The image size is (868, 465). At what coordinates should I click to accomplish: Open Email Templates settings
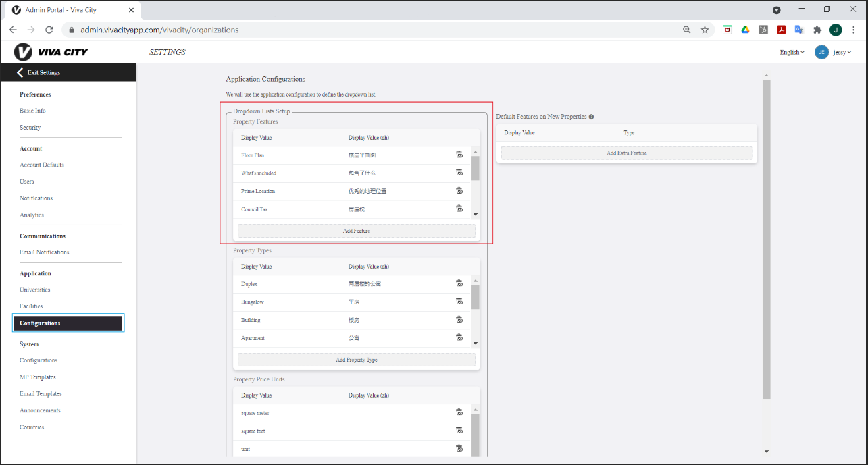click(x=41, y=394)
